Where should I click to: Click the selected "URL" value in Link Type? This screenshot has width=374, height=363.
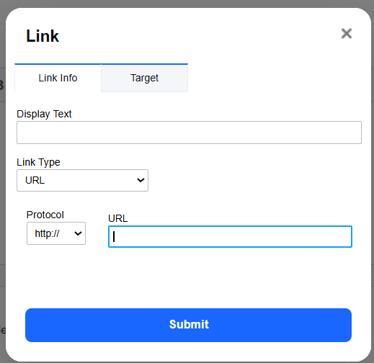[x=35, y=180]
